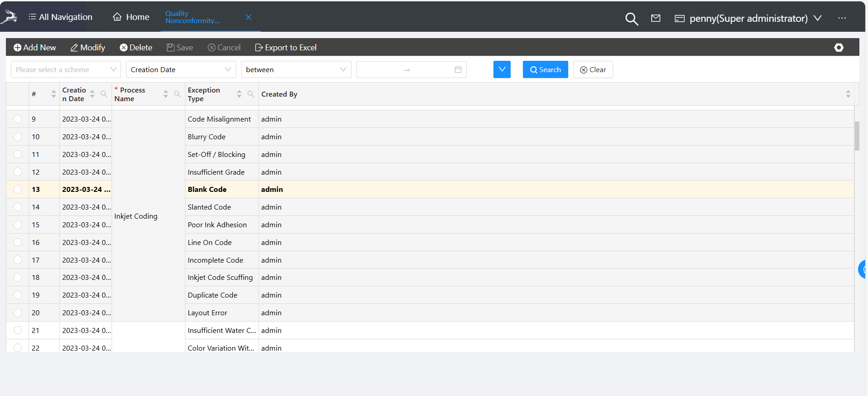Select radio button for row 18
This screenshot has width=868, height=396.
18,278
